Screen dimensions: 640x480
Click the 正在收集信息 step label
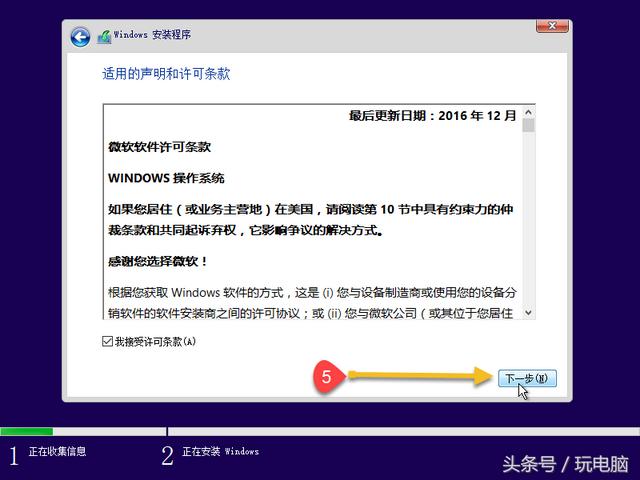[57, 451]
